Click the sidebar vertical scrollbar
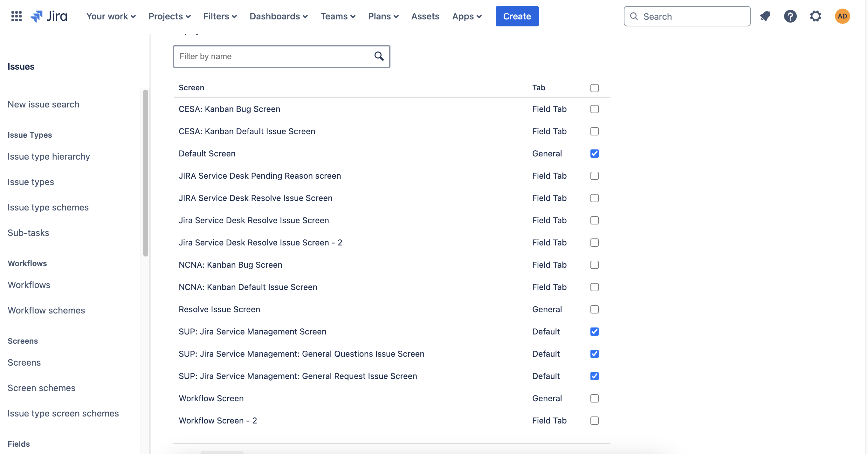The height and width of the screenshot is (454, 868). click(x=146, y=173)
